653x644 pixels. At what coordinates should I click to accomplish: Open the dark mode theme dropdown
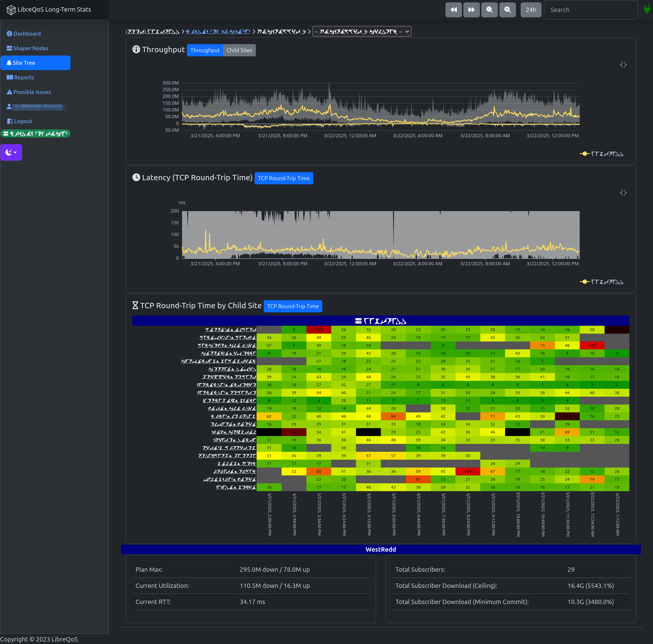(x=11, y=152)
